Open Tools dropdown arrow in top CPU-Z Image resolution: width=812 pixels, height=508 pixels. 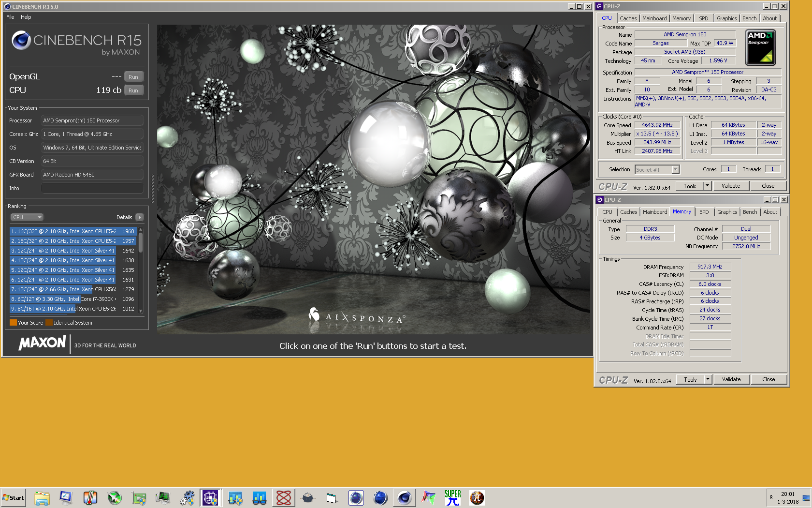[x=708, y=186]
